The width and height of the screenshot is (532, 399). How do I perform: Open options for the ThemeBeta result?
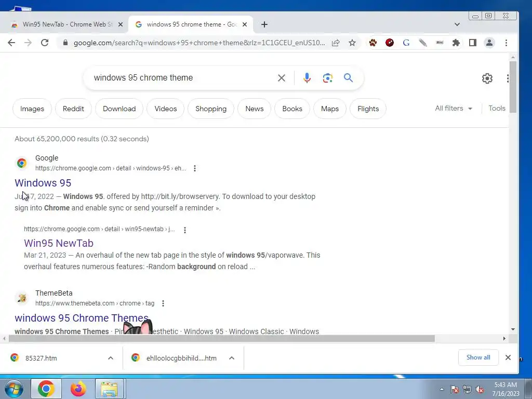(x=163, y=303)
